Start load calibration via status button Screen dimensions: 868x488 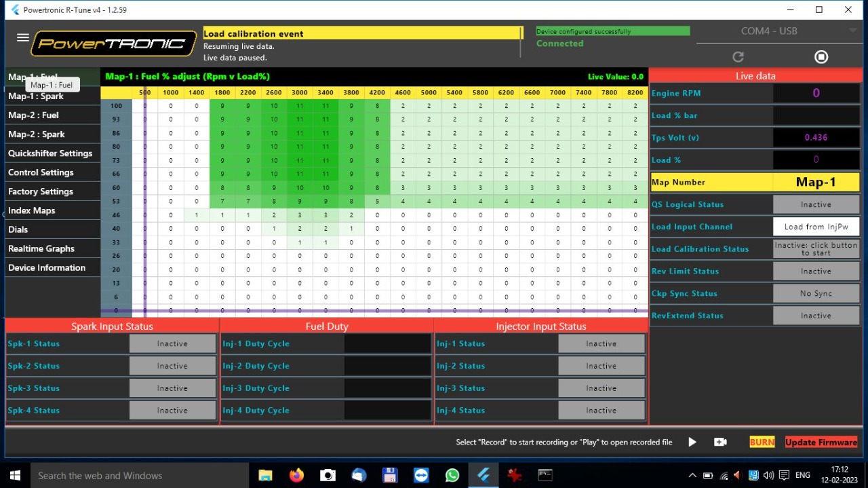coord(816,249)
